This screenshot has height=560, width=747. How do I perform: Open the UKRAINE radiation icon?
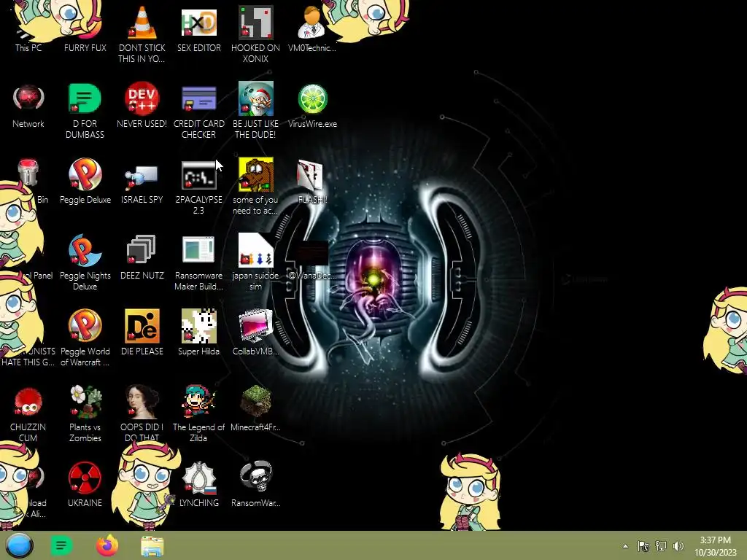85,483
